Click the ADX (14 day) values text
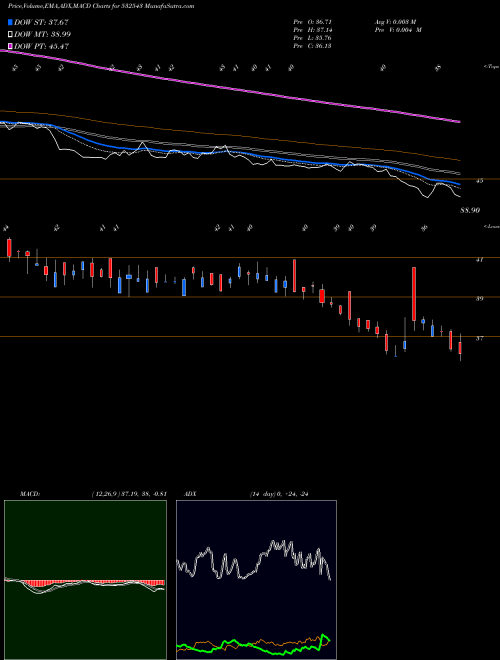Viewport: 500px width, 660px height. point(279,494)
